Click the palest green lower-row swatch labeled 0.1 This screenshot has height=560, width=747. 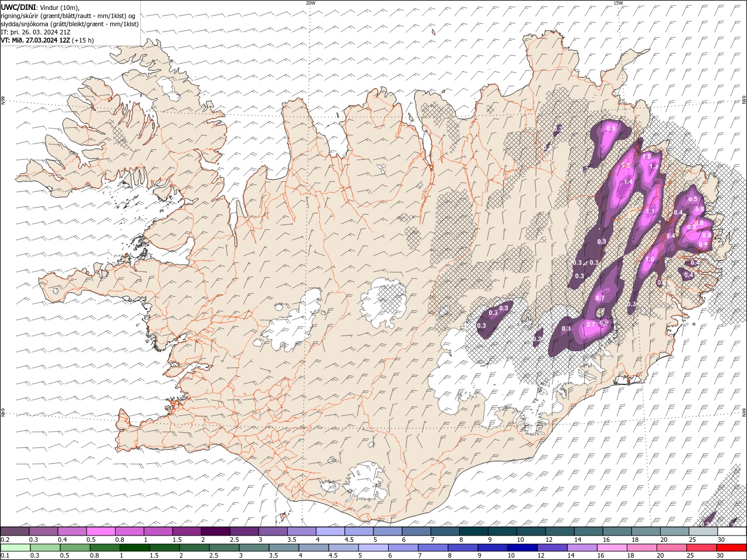[x=15, y=548]
